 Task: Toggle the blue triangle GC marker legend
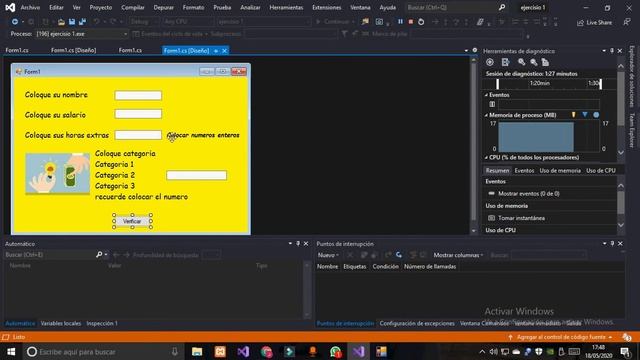(x=585, y=115)
